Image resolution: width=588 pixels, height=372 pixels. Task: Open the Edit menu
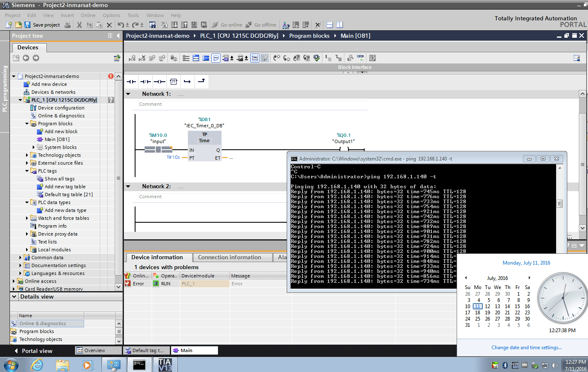(x=32, y=15)
